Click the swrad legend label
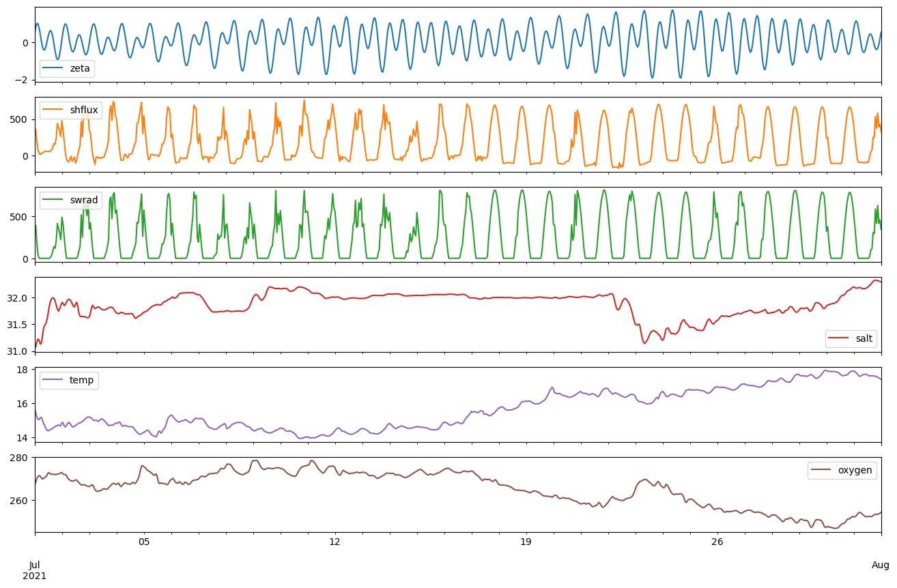Screen dimensions: 897x588 (x=84, y=201)
